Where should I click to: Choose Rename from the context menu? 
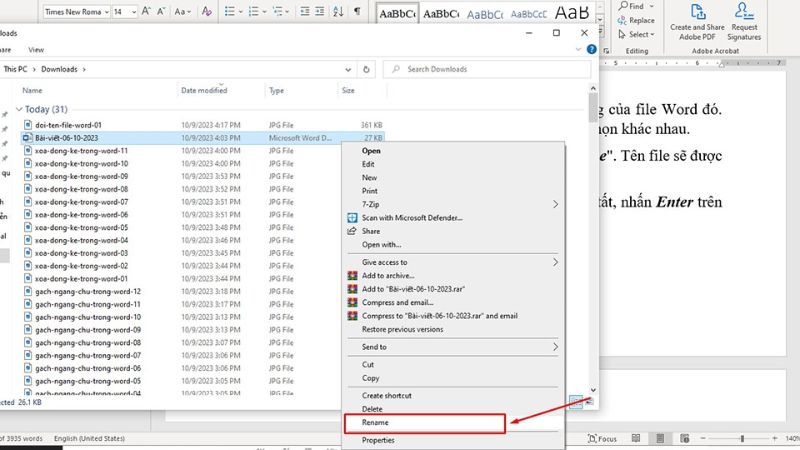pyautogui.click(x=375, y=422)
